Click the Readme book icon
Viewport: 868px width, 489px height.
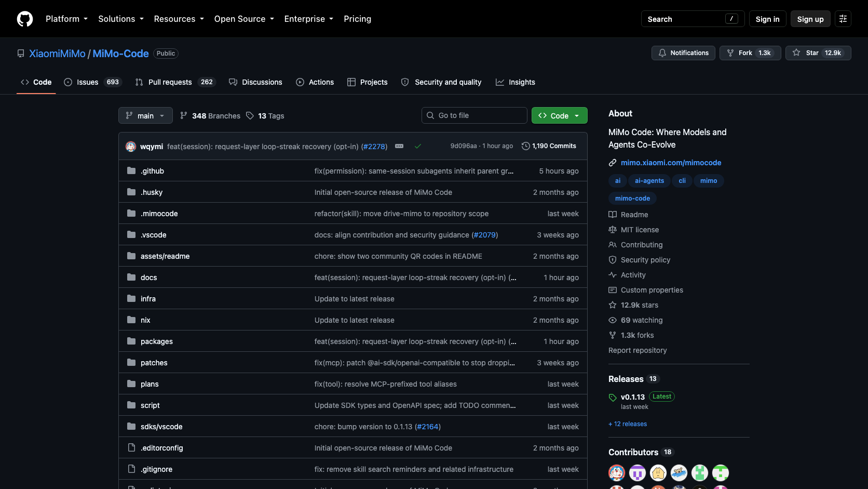(613, 215)
